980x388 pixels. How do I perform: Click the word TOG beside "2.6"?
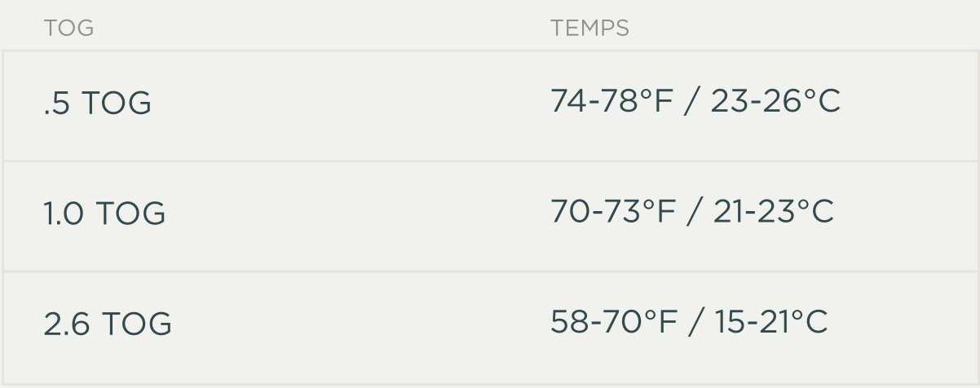pyautogui.click(x=137, y=324)
